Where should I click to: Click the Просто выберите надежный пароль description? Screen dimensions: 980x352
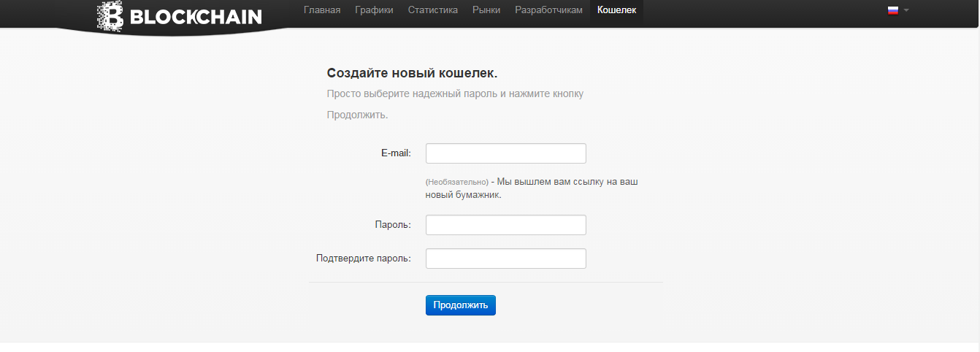pos(455,94)
